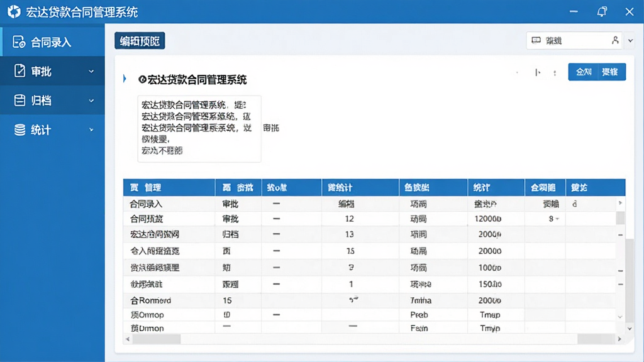Close the 宏达贷款合同管理系统 window
Image resolution: width=644 pixels, height=362 pixels.
629,11
